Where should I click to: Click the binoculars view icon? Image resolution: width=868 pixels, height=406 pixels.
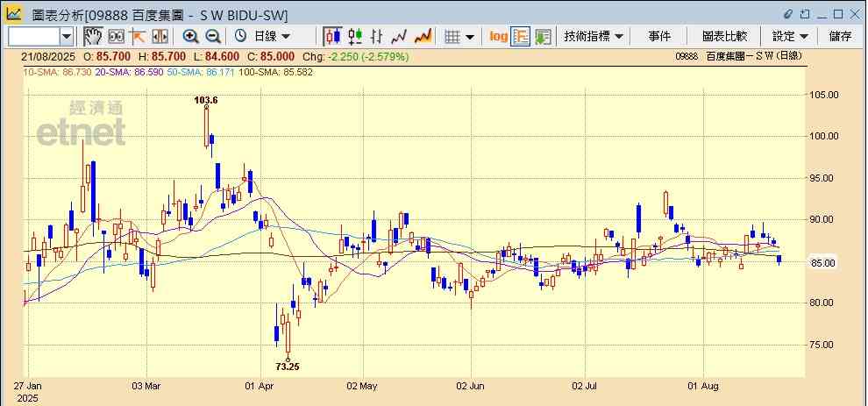(116, 37)
